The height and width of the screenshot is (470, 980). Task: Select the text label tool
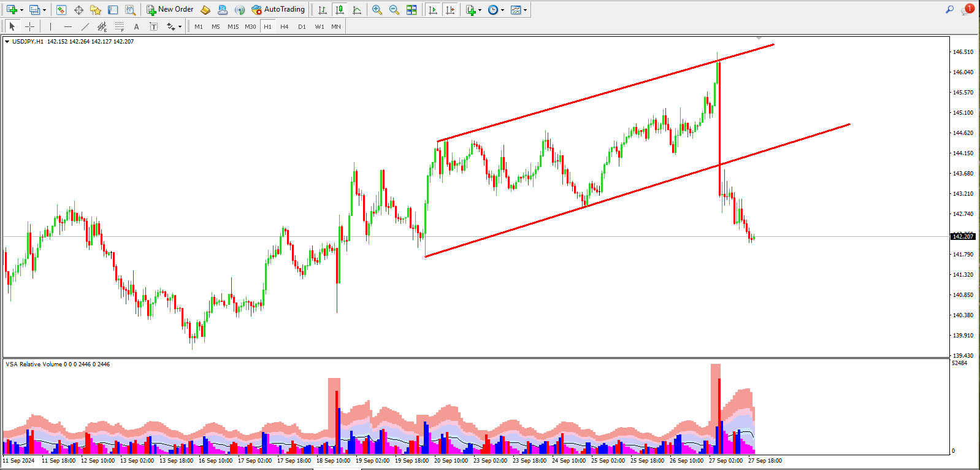pyautogui.click(x=153, y=26)
